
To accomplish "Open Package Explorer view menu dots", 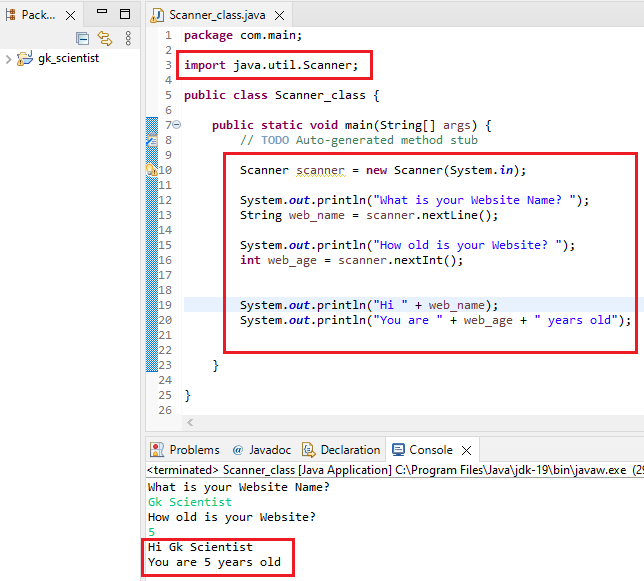I will click(x=128, y=39).
